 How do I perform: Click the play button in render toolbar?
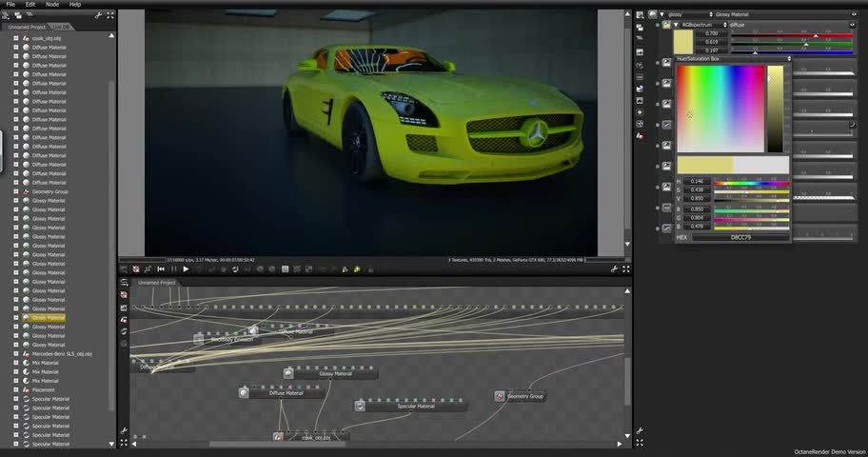(186, 269)
